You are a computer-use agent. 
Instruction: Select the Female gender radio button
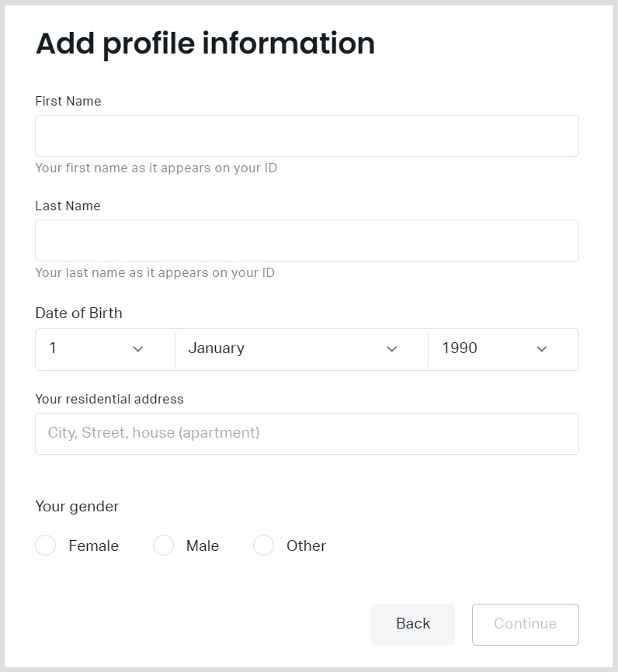coord(46,546)
